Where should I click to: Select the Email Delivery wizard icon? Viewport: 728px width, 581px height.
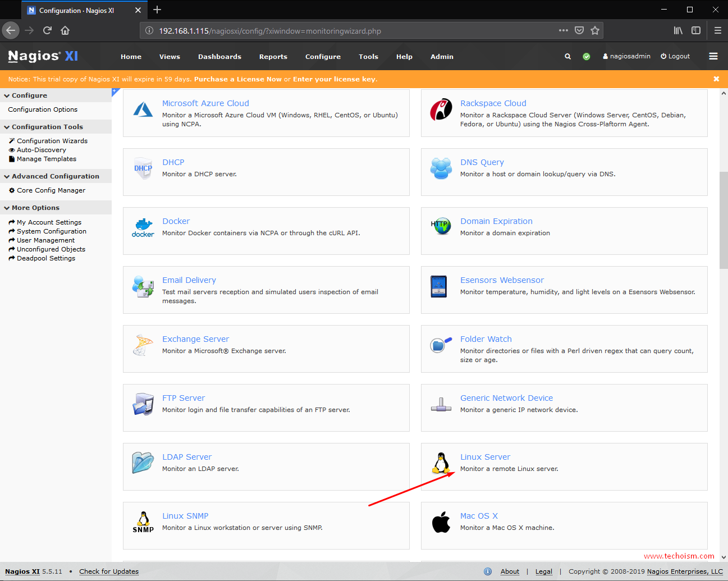(143, 286)
